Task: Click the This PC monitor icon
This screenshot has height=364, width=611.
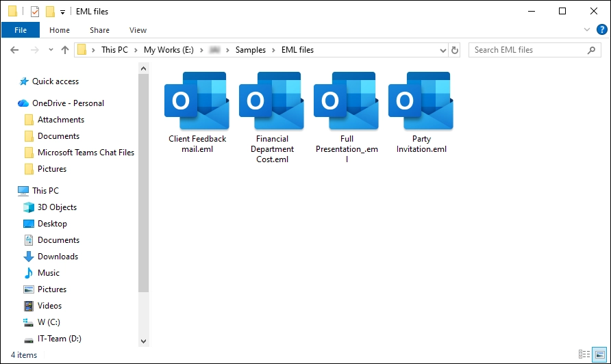Action: click(x=23, y=191)
